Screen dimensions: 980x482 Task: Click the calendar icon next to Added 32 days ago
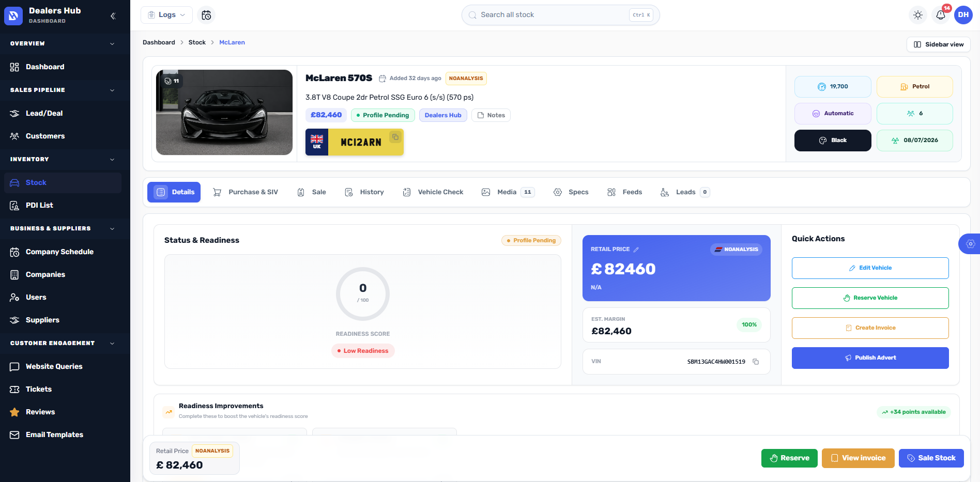pos(382,79)
